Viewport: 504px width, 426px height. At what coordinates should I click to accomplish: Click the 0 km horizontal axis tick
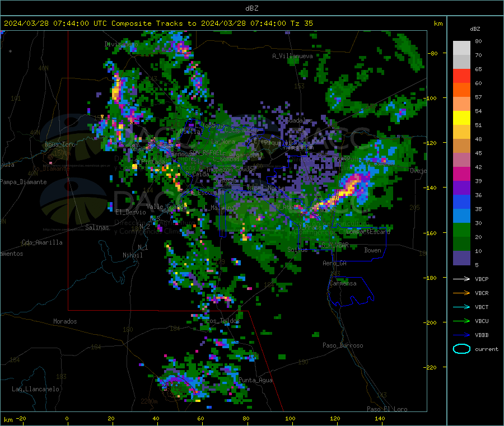[x=67, y=419]
